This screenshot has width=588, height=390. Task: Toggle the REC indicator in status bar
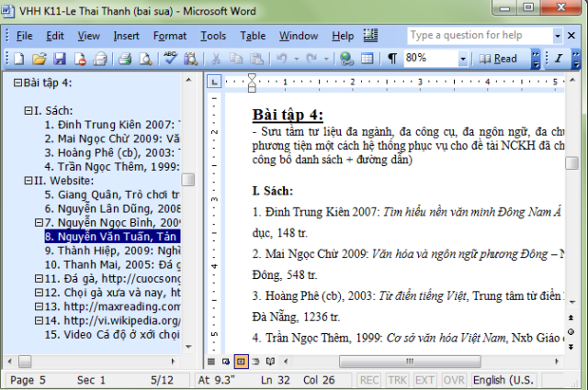369,380
